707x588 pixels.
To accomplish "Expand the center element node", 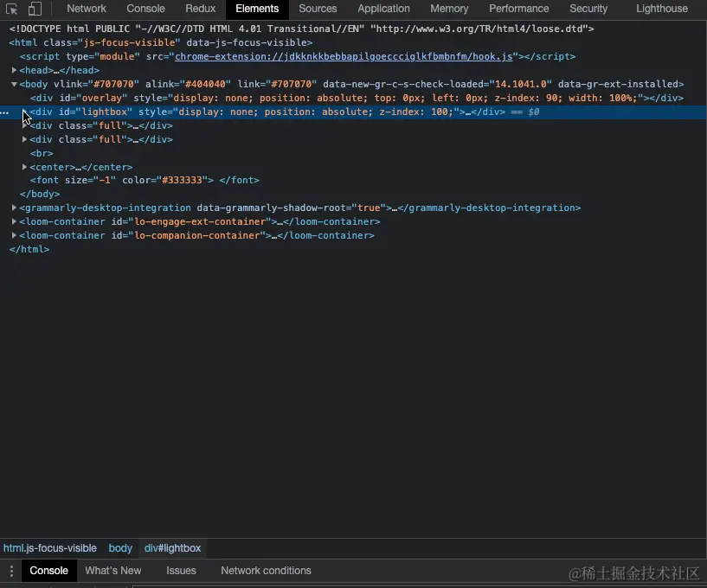I will click(24, 167).
